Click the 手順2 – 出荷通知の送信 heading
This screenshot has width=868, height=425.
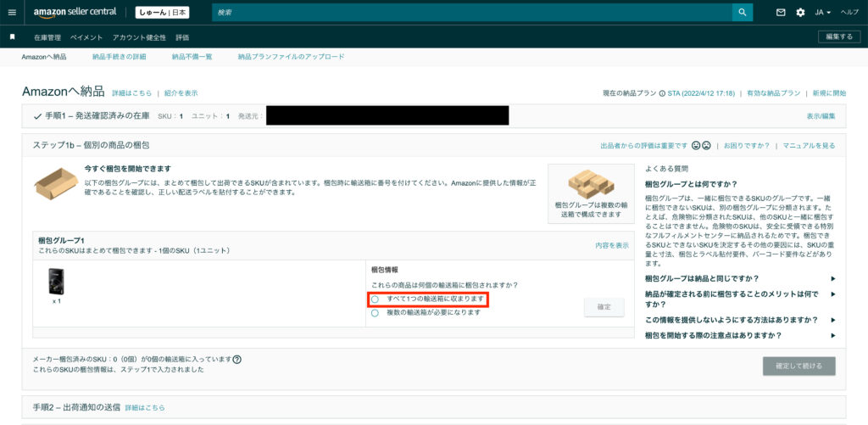tap(76, 407)
